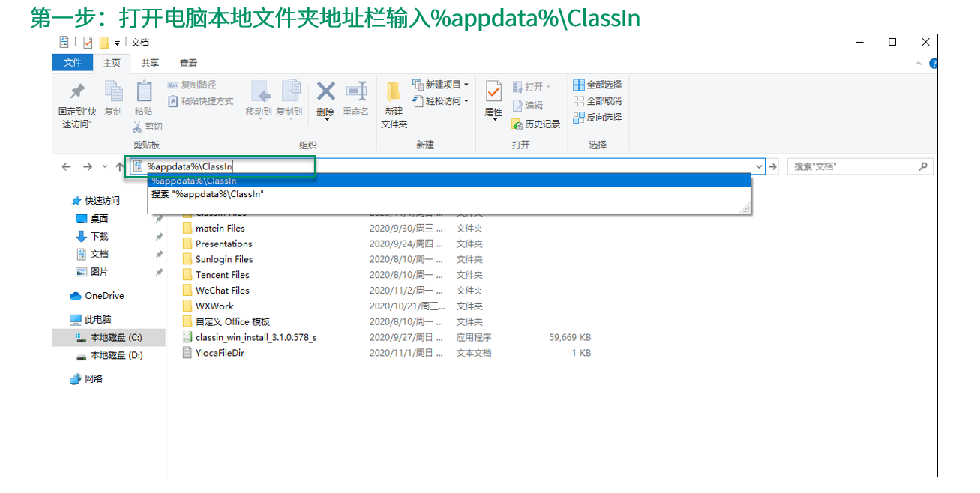This screenshot has height=493, width=980.
Task: Select the %appdata%\ClassIn suggestion
Action: [449, 181]
